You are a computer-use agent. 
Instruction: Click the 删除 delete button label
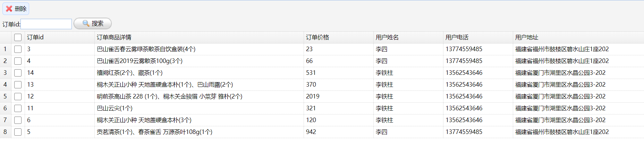pos(20,9)
